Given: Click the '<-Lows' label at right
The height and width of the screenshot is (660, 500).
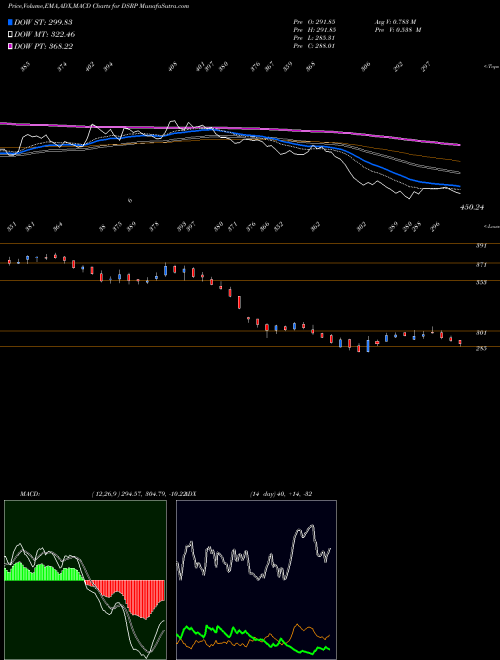Looking at the screenshot, I should (491, 226).
